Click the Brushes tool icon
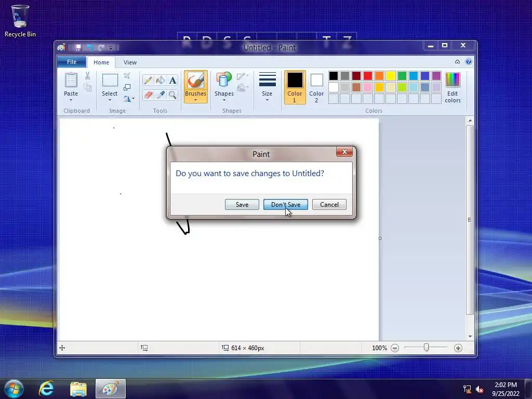This screenshot has height=399, width=532. [x=196, y=81]
